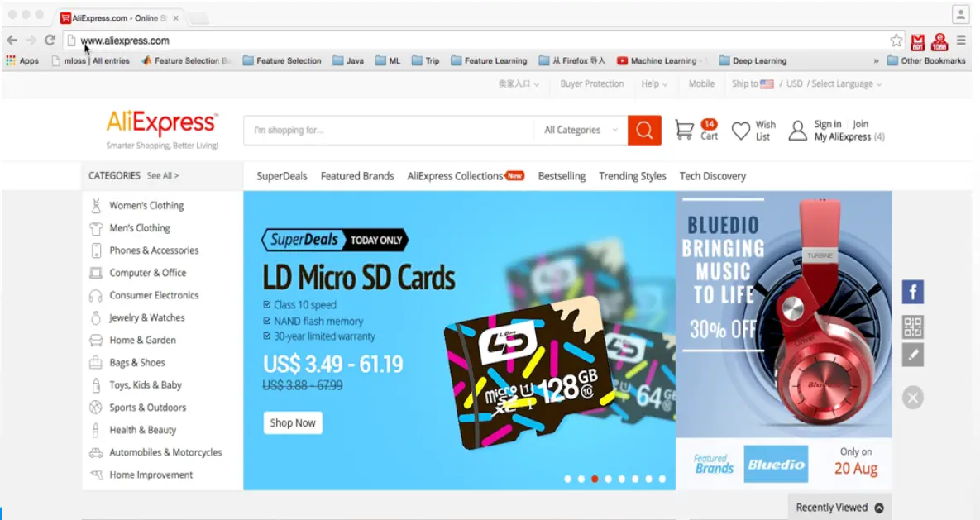Open the Featured Brands tab
The width and height of the screenshot is (980, 520).
coord(357,176)
